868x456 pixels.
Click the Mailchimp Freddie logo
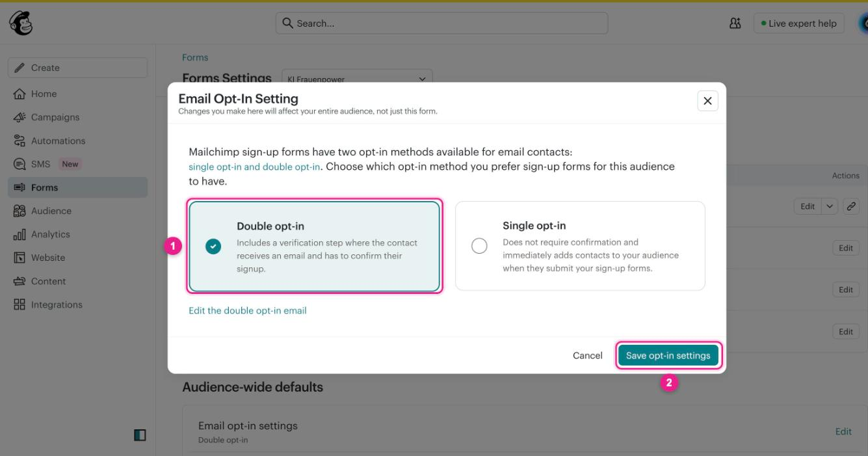21,23
